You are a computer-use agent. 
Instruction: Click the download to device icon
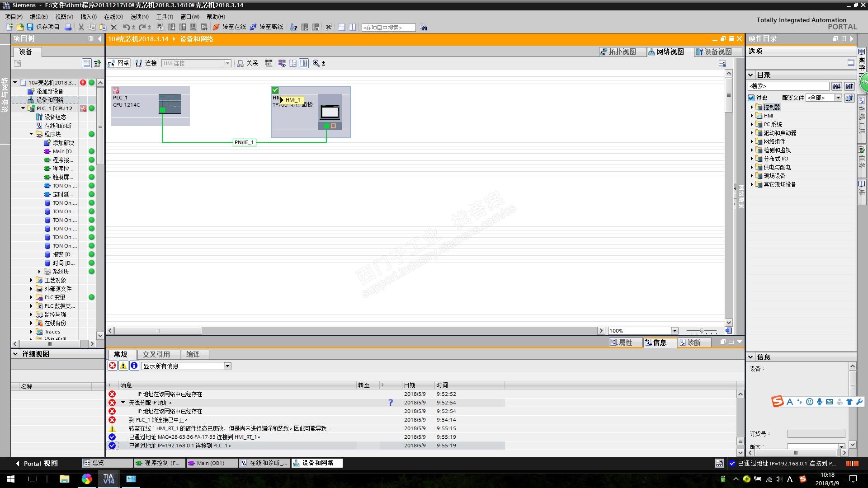pos(172,27)
